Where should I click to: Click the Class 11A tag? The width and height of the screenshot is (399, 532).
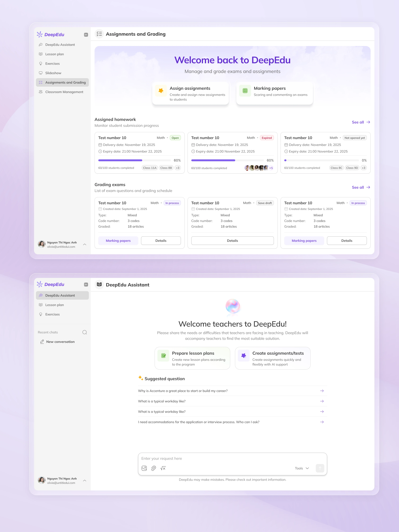[x=150, y=168]
